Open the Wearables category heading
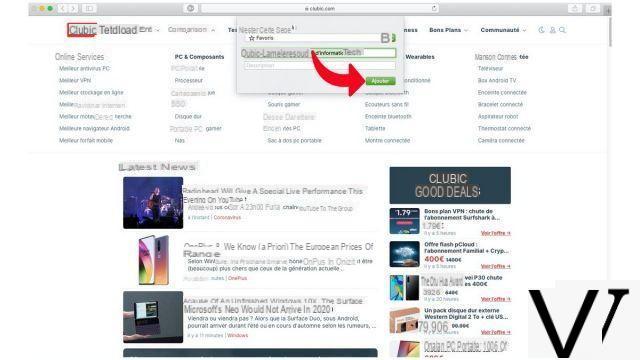640x360 pixels. pos(420,57)
